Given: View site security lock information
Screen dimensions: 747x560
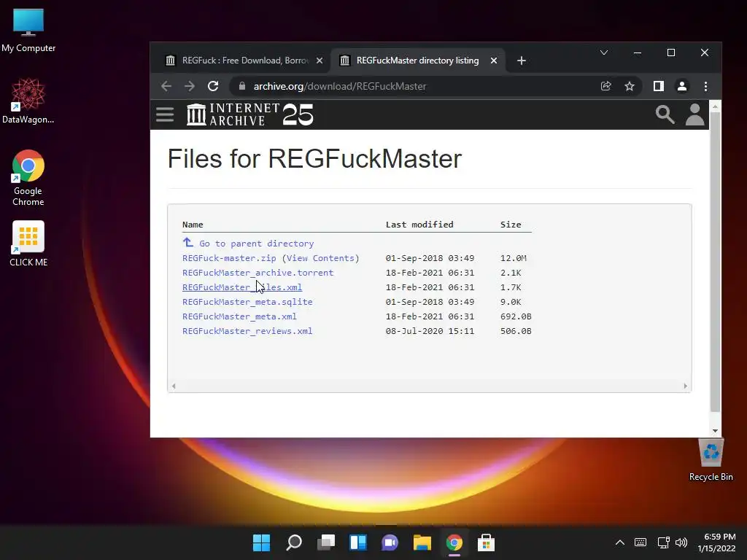Looking at the screenshot, I should pyautogui.click(x=242, y=86).
